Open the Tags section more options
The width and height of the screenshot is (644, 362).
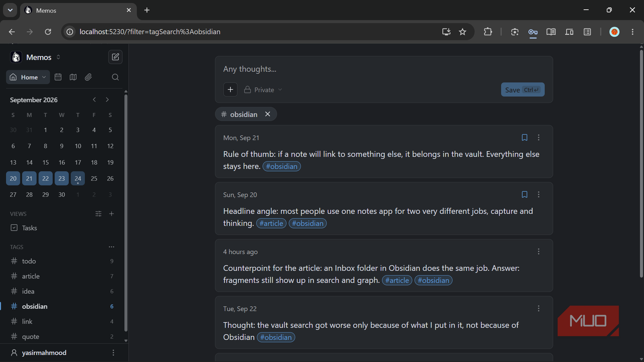[x=112, y=247]
